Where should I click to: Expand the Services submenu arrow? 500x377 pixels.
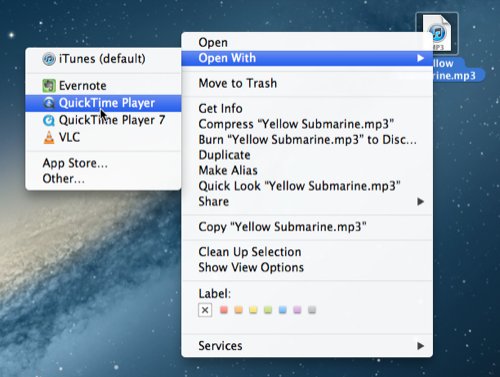420,346
